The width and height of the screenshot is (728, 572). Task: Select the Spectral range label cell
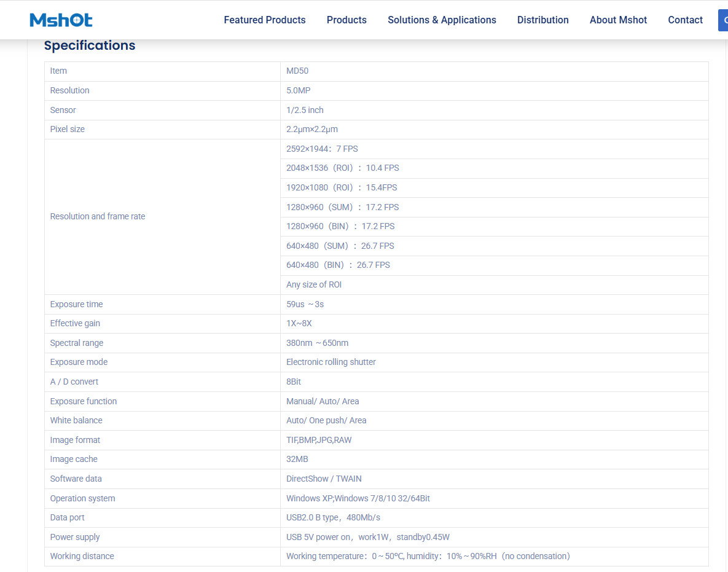[x=163, y=343]
